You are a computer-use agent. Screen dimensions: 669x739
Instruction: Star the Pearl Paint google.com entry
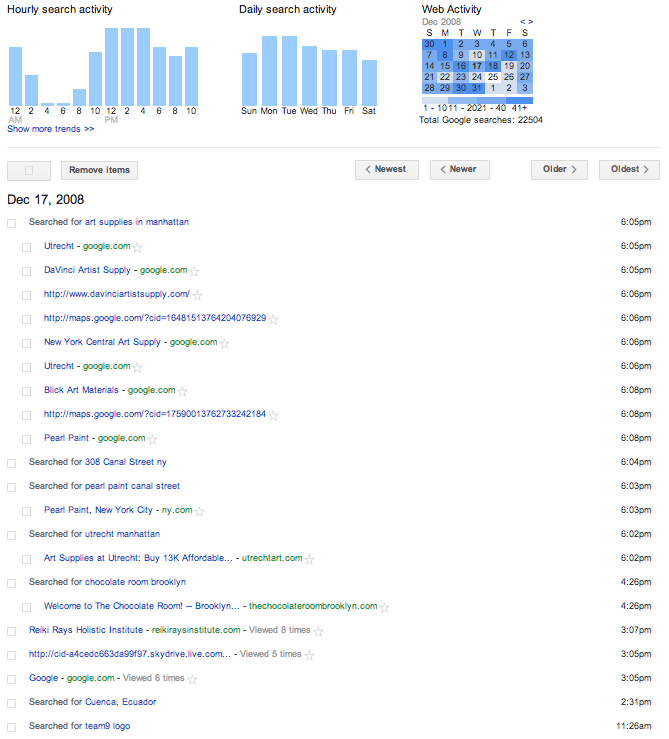tap(152, 439)
